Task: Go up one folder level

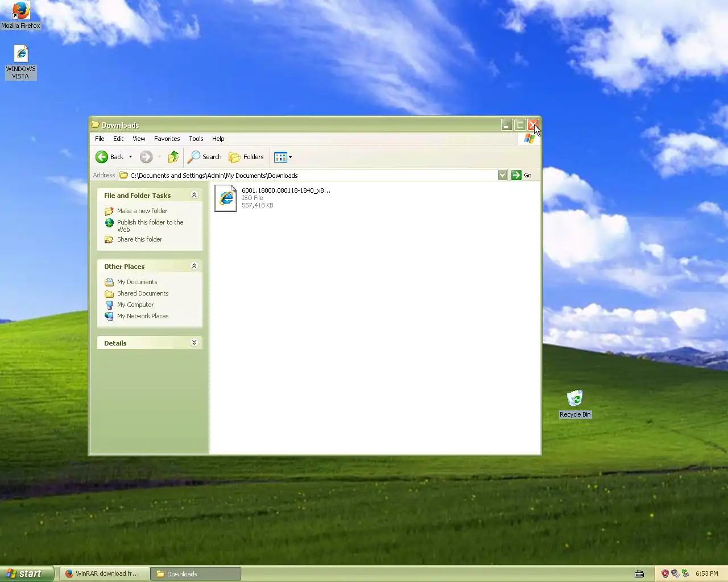Action: pyautogui.click(x=173, y=157)
